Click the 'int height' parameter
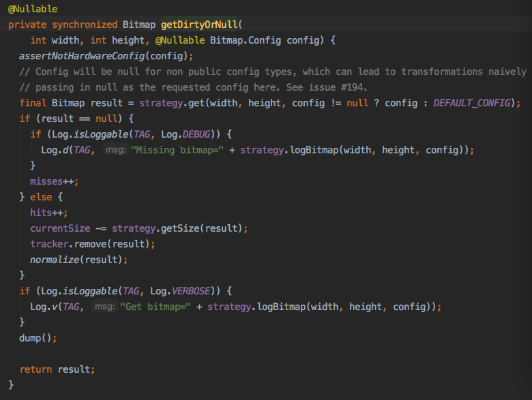Image resolution: width=532 pixels, height=400 pixels. tap(117, 40)
